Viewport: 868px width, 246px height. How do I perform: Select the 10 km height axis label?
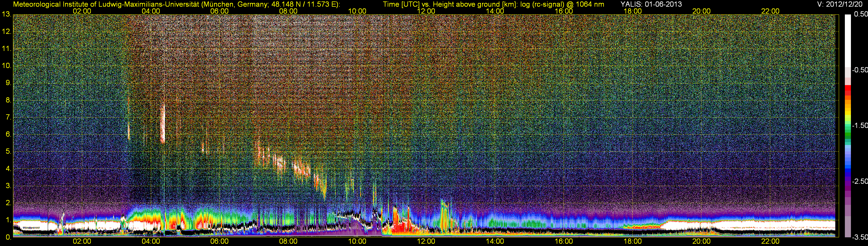[x=6, y=66]
